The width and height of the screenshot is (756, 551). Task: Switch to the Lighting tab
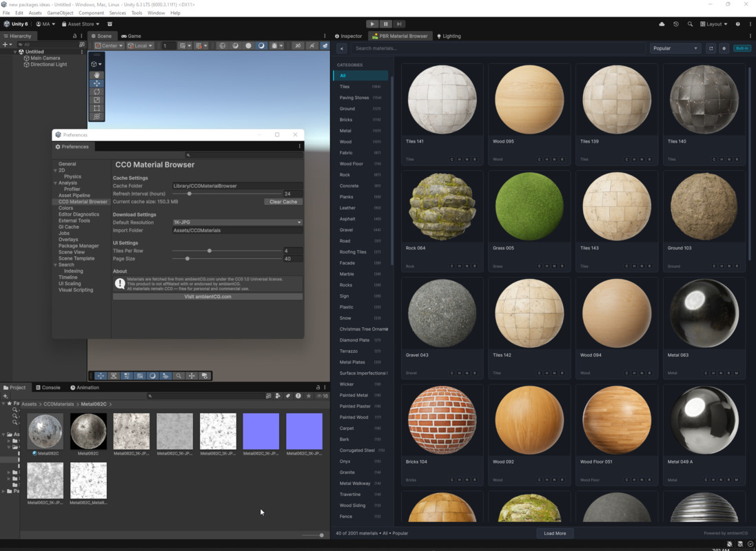point(449,36)
